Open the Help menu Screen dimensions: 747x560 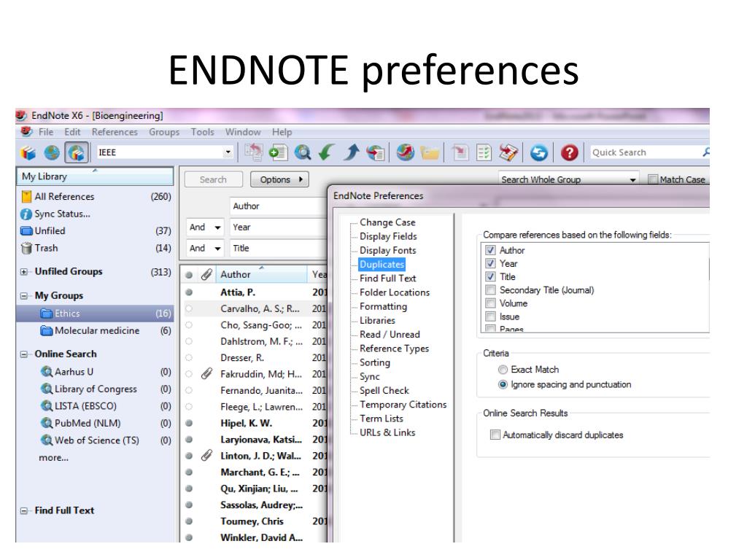[x=282, y=132]
